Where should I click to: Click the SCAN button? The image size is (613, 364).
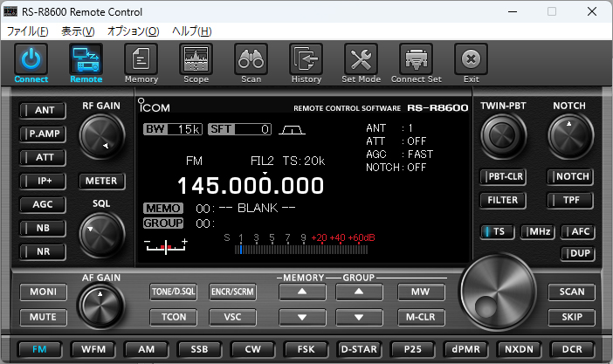(572, 292)
